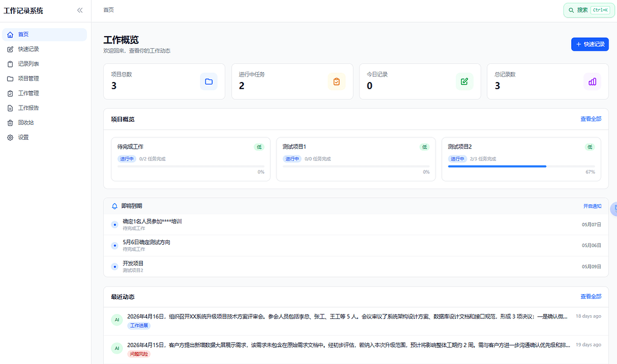The image size is (617, 364).
Task: Open the 2026年4月16日 activity entry
Action: click(355, 321)
